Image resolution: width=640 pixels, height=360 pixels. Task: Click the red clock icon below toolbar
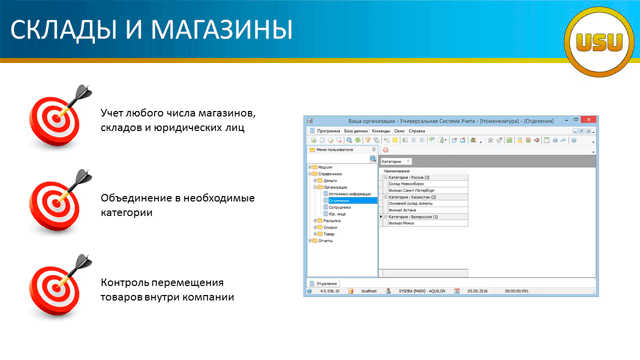[385, 150]
